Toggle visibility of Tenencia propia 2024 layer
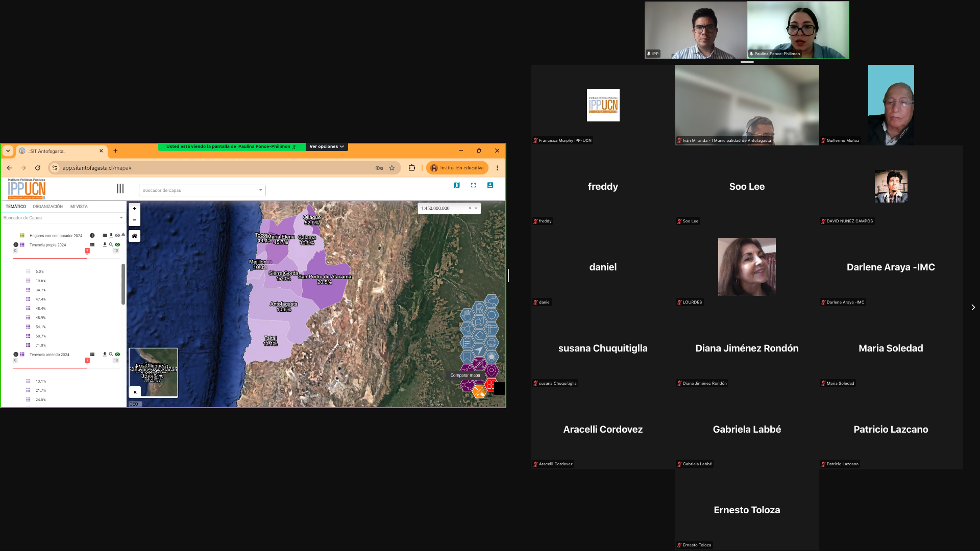The image size is (980, 551). click(x=117, y=245)
